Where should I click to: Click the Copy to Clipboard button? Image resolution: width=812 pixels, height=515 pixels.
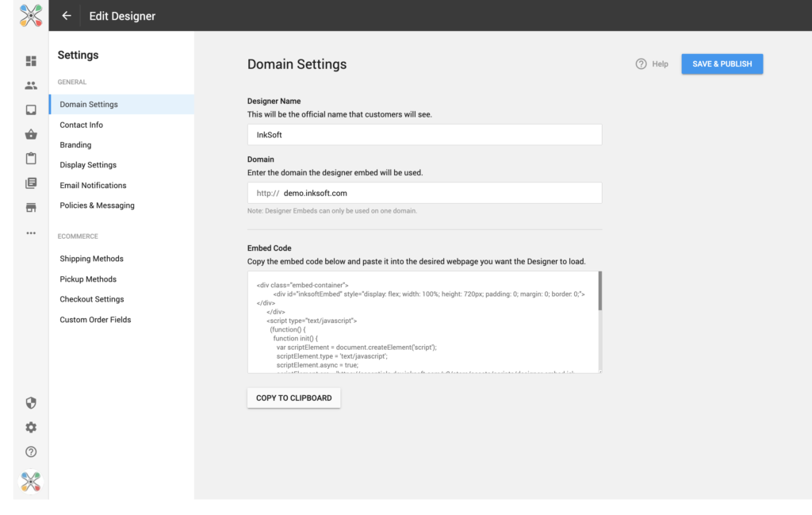pos(294,398)
